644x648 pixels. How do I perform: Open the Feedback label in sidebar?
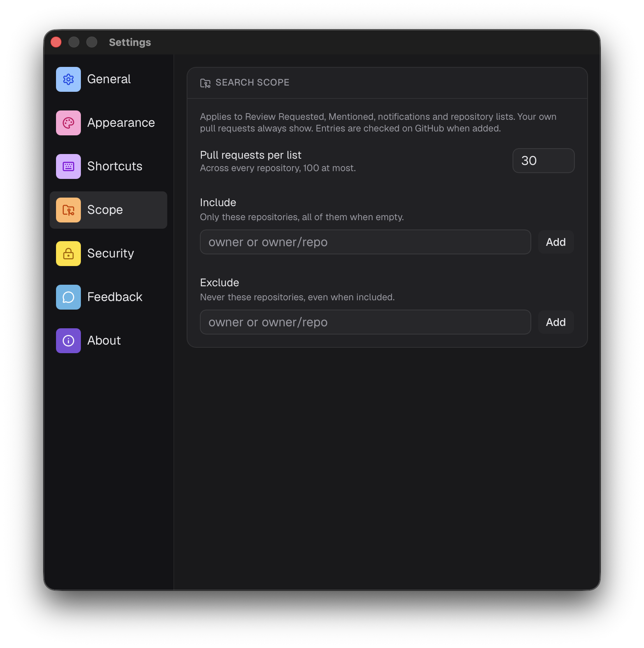115,297
